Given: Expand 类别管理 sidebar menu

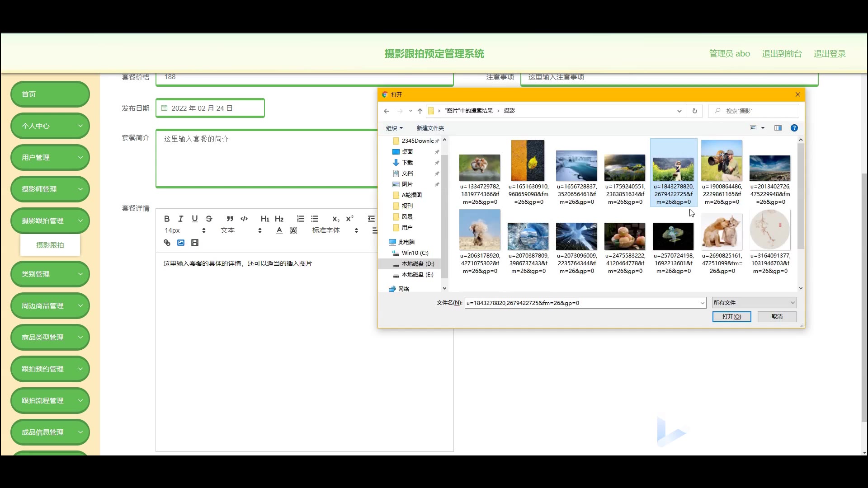Looking at the screenshot, I should [x=50, y=274].
